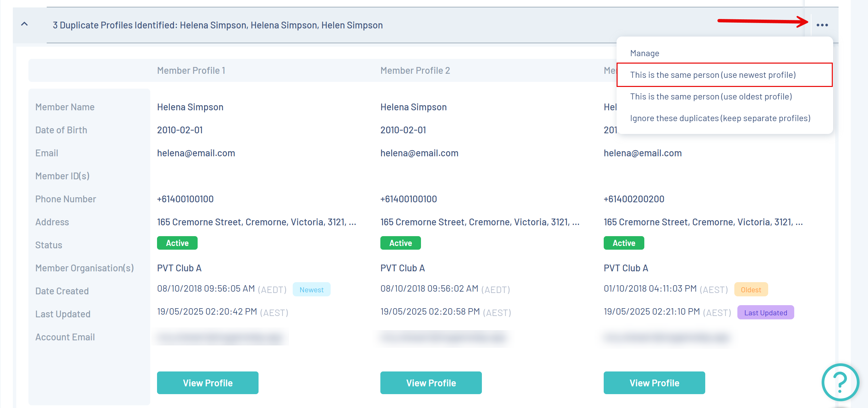Image resolution: width=868 pixels, height=408 pixels.
Task: Collapse the duplicate profiles section chevron
Action: point(24,24)
